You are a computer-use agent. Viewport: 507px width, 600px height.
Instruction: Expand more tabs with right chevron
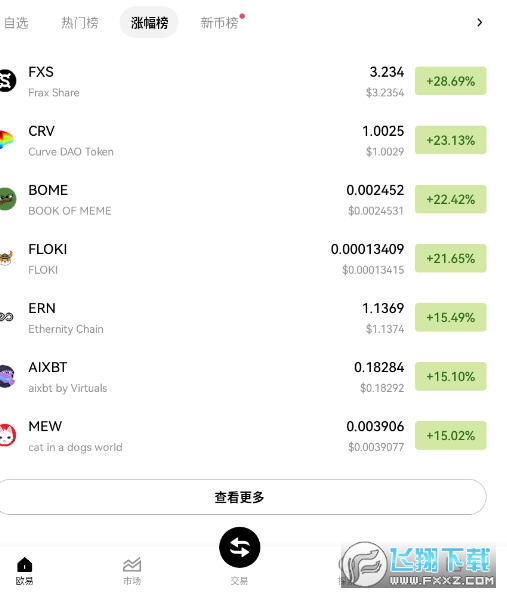coord(479,23)
